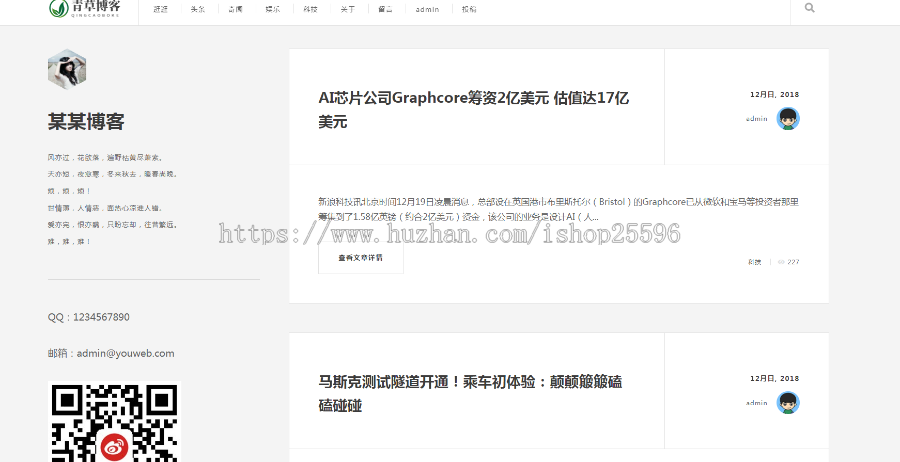The image size is (900, 462).
Task: Click admin author name on Graphcore article
Action: [757, 119]
